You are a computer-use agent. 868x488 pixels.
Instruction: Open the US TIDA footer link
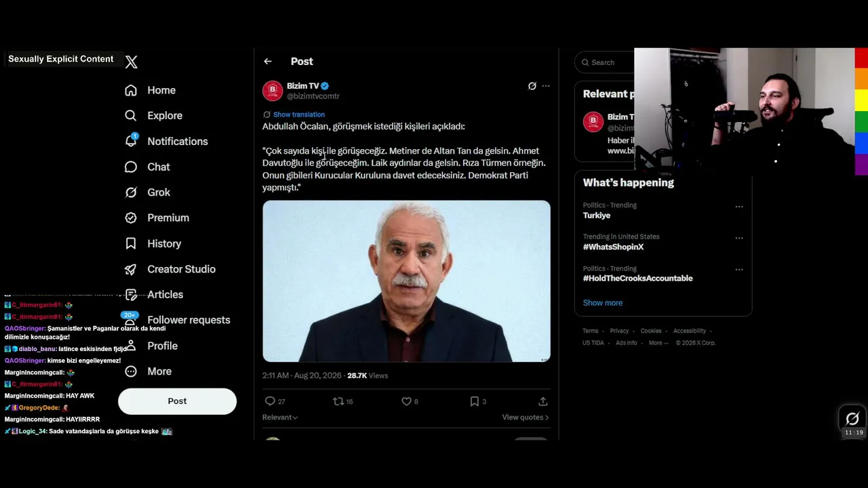tap(593, 343)
